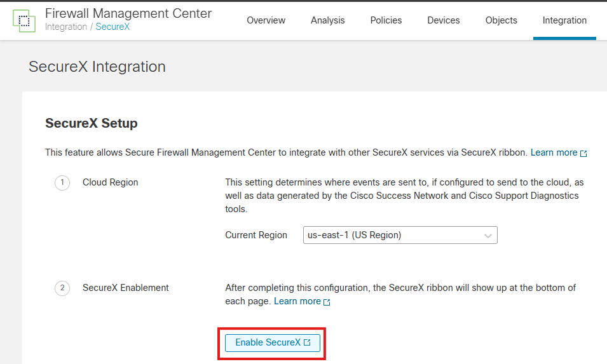Open the Current Region dropdown

tap(400, 235)
